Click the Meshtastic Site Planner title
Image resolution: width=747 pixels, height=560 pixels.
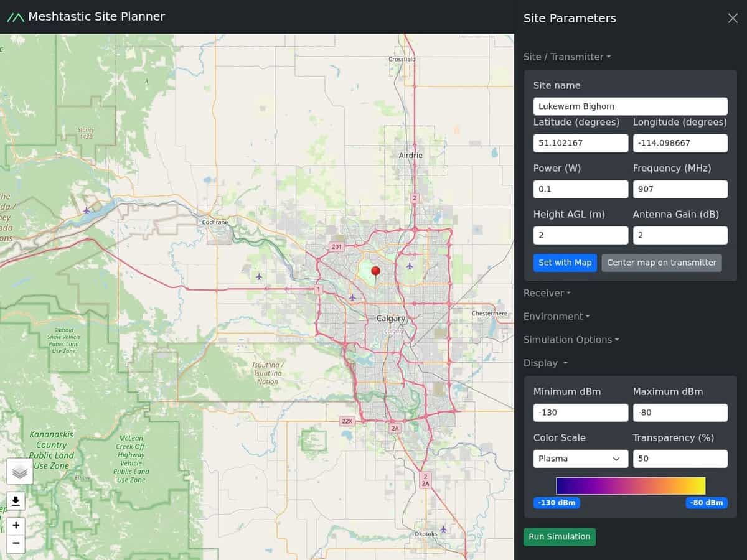point(96,17)
